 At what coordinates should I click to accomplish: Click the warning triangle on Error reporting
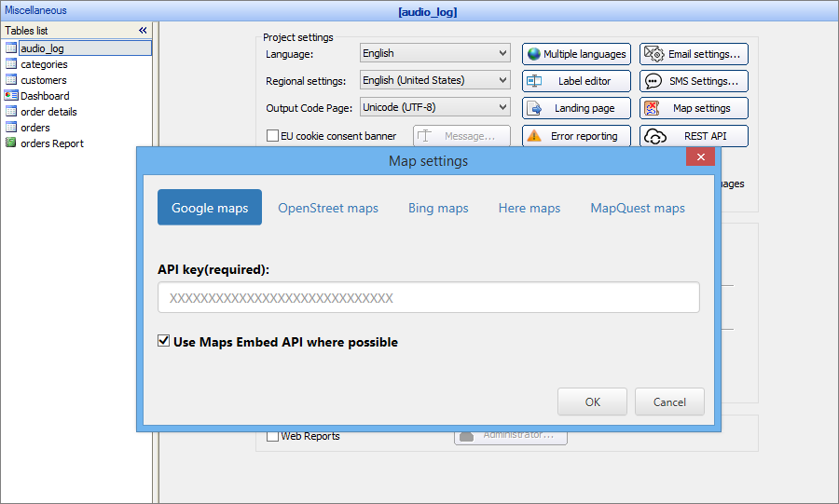click(x=534, y=136)
